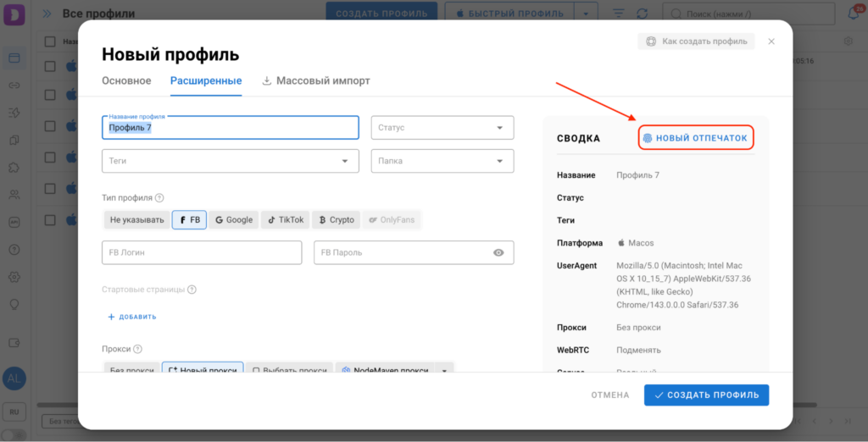The height and width of the screenshot is (442, 868).
Task: Click the refresh icon in top toolbar
Action: point(642,14)
